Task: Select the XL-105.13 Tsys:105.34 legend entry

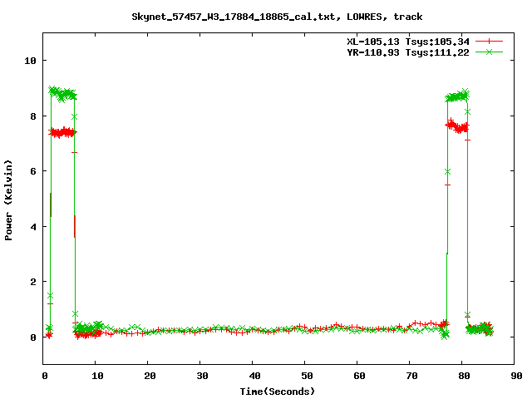Action: pyautogui.click(x=408, y=42)
